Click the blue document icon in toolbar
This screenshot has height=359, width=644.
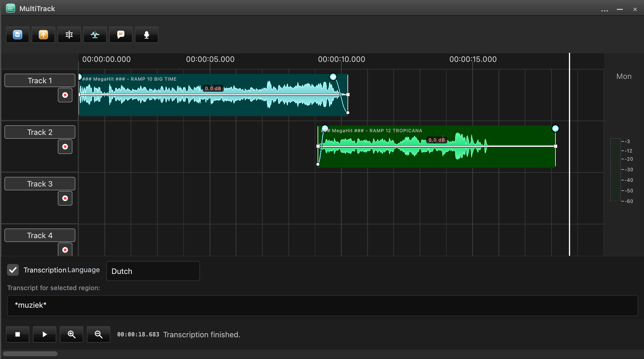pyautogui.click(x=18, y=35)
